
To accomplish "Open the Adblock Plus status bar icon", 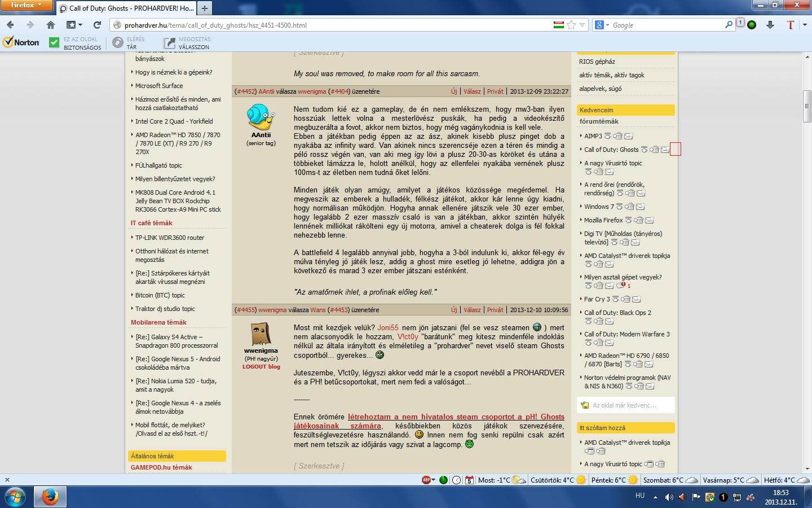I will click(427, 480).
